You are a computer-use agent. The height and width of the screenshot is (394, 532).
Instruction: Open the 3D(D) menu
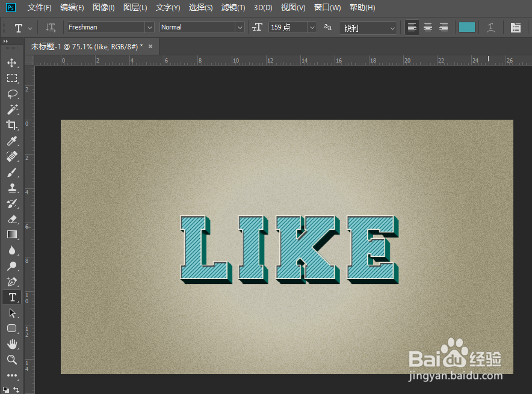tap(263, 7)
